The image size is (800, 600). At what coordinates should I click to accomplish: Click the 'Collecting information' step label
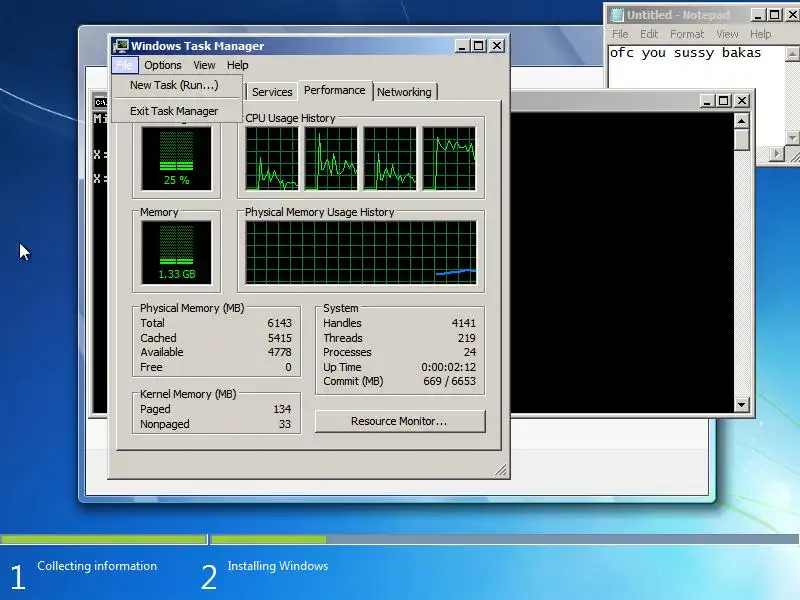click(x=97, y=566)
